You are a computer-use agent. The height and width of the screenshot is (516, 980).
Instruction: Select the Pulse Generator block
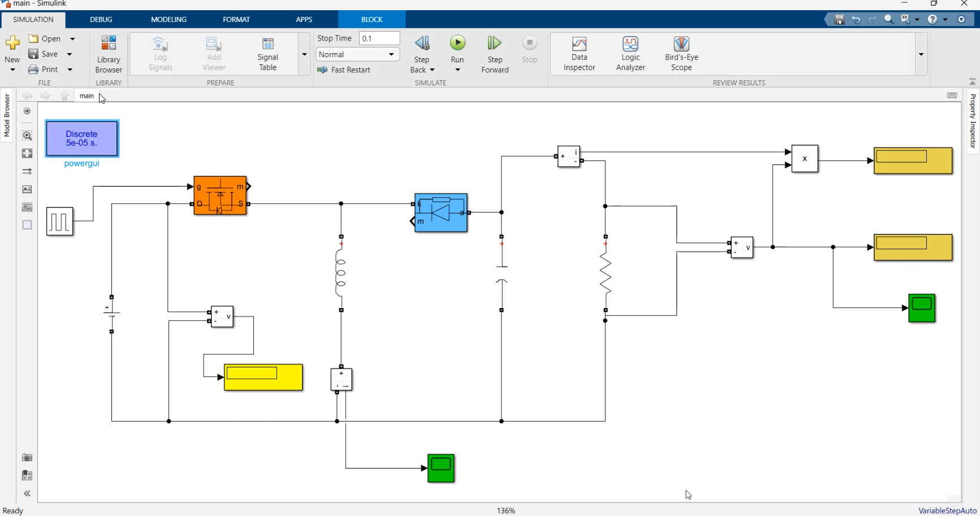coord(60,221)
